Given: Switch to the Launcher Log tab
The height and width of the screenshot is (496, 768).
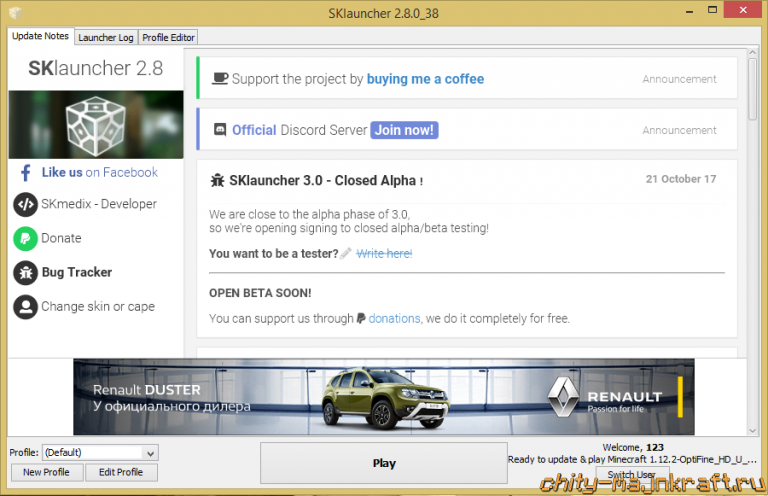Looking at the screenshot, I should [106, 37].
